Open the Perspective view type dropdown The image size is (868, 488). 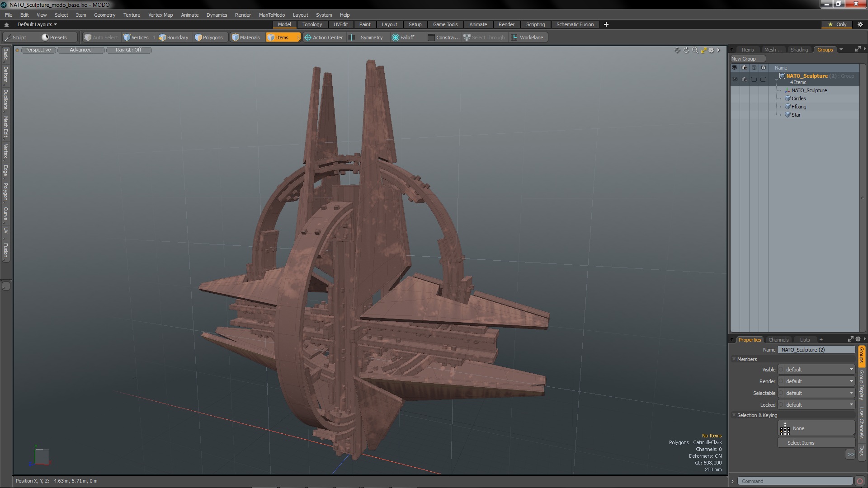[38, 50]
